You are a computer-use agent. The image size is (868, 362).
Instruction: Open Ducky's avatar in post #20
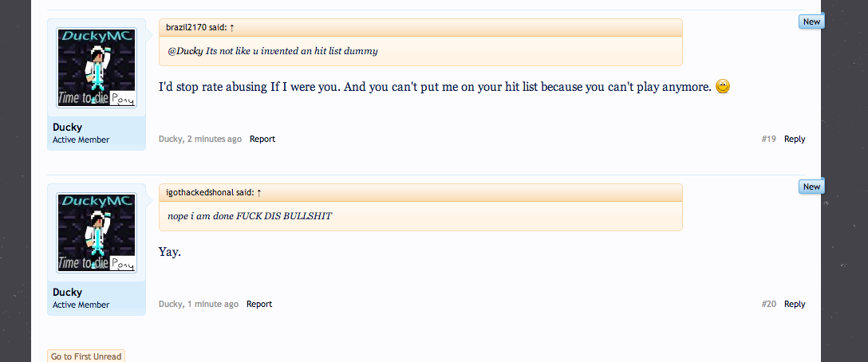(97, 233)
